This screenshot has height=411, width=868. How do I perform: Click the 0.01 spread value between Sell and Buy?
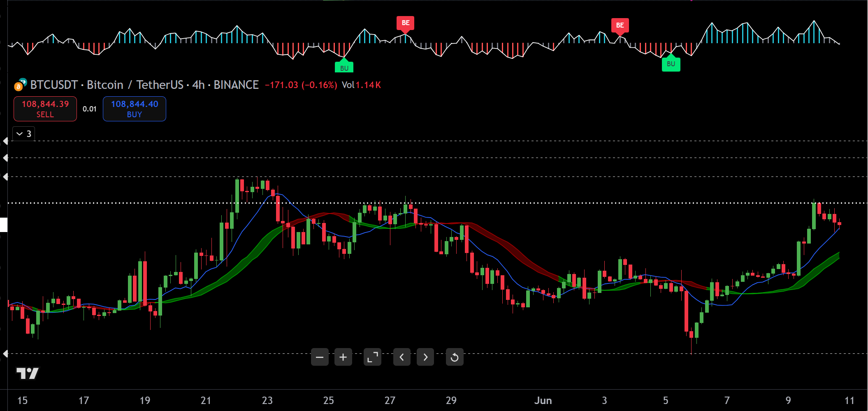coord(89,109)
